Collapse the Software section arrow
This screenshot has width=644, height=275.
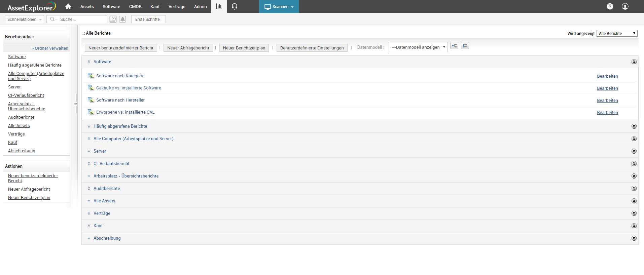coord(634,62)
